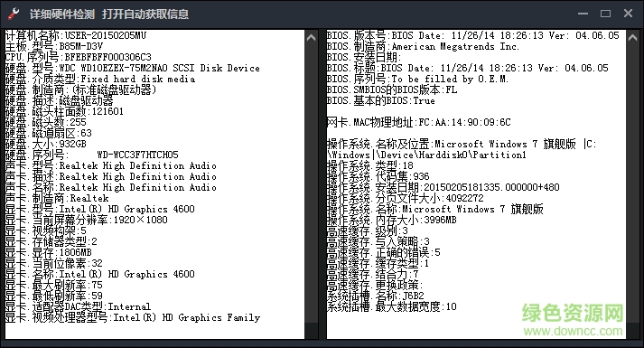
Task: Select BIOS.基本的BIOS line True
Action: click(x=381, y=100)
